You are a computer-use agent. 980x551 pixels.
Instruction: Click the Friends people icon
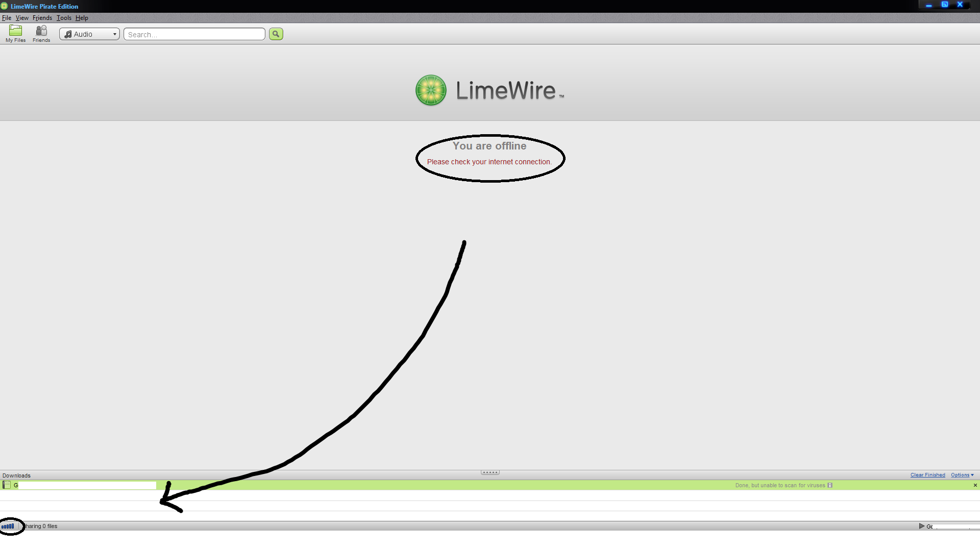(41, 31)
